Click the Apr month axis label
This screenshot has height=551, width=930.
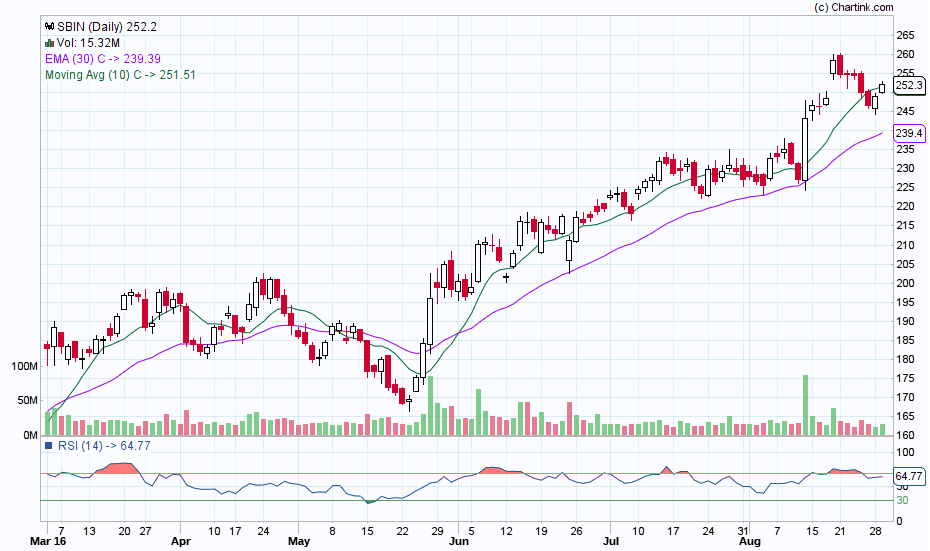180,543
